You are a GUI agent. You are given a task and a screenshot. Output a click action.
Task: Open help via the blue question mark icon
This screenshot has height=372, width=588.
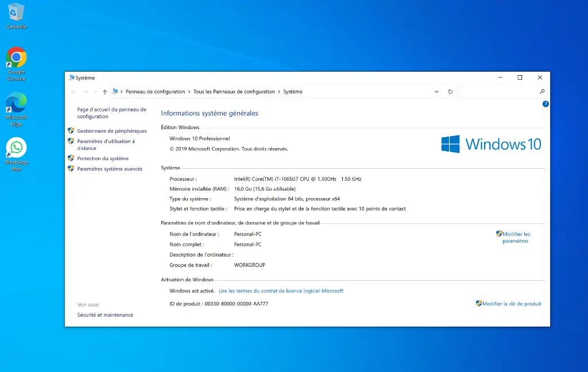pyautogui.click(x=546, y=104)
